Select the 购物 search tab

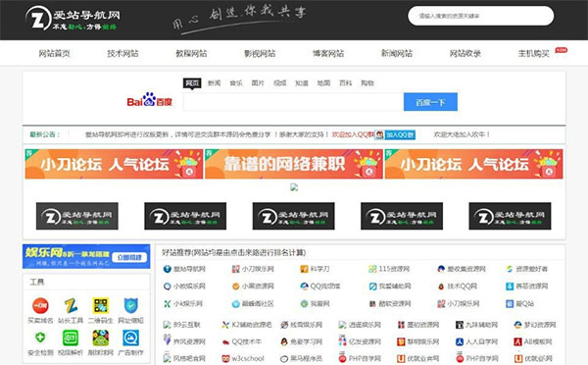click(x=367, y=83)
